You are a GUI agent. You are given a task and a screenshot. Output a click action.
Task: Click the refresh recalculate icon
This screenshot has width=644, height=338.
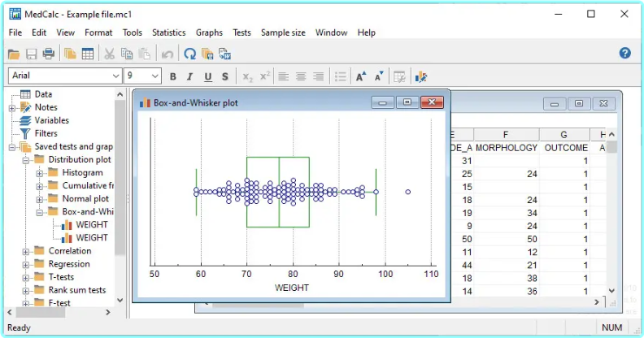click(189, 54)
